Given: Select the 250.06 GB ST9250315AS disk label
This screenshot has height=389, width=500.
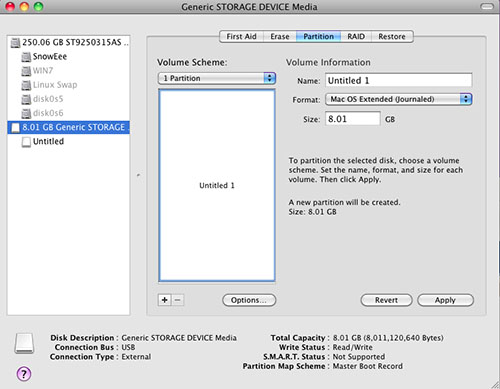Looking at the screenshot, I should (75, 42).
